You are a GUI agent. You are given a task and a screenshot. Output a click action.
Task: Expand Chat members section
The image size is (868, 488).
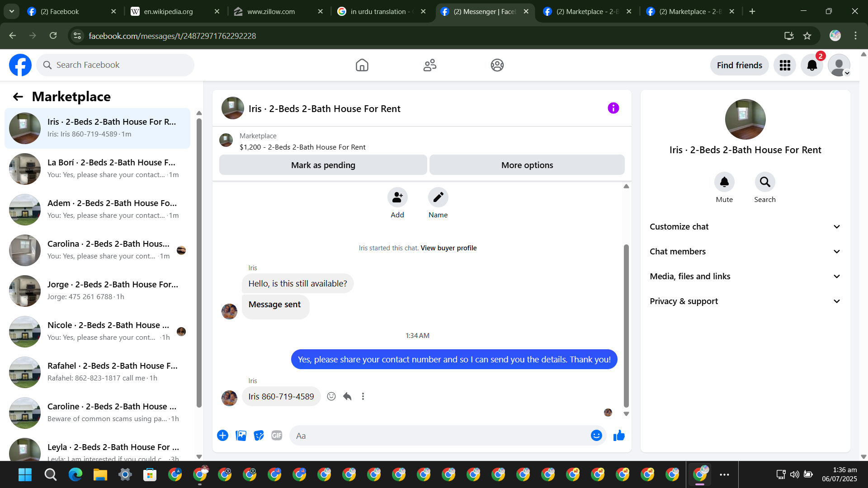745,252
